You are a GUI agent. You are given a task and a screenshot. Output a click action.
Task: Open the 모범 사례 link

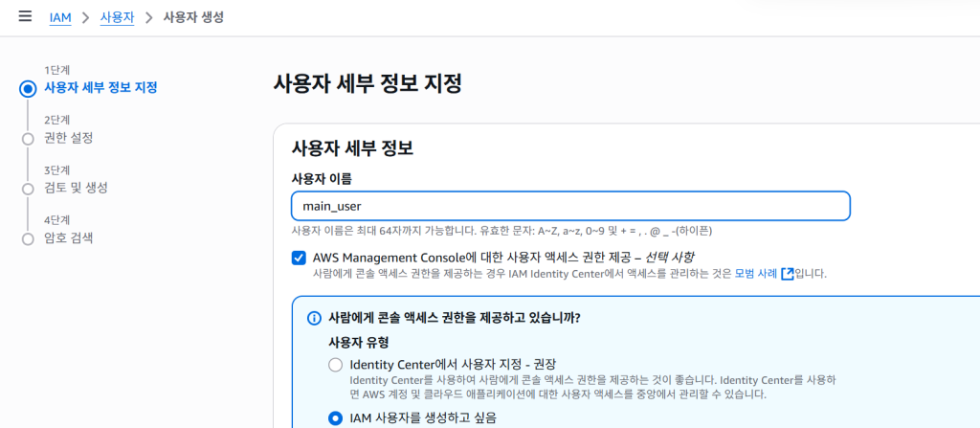(756, 274)
